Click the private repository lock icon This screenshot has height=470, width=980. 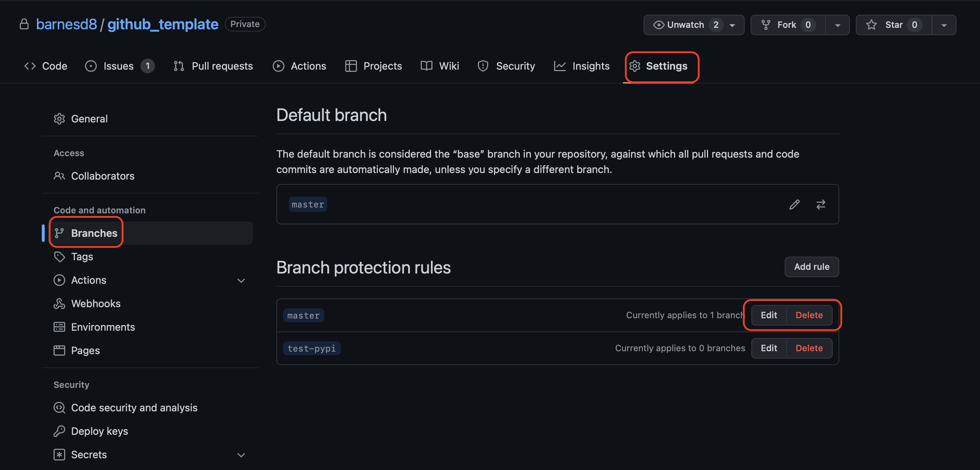[x=24, y=24]
